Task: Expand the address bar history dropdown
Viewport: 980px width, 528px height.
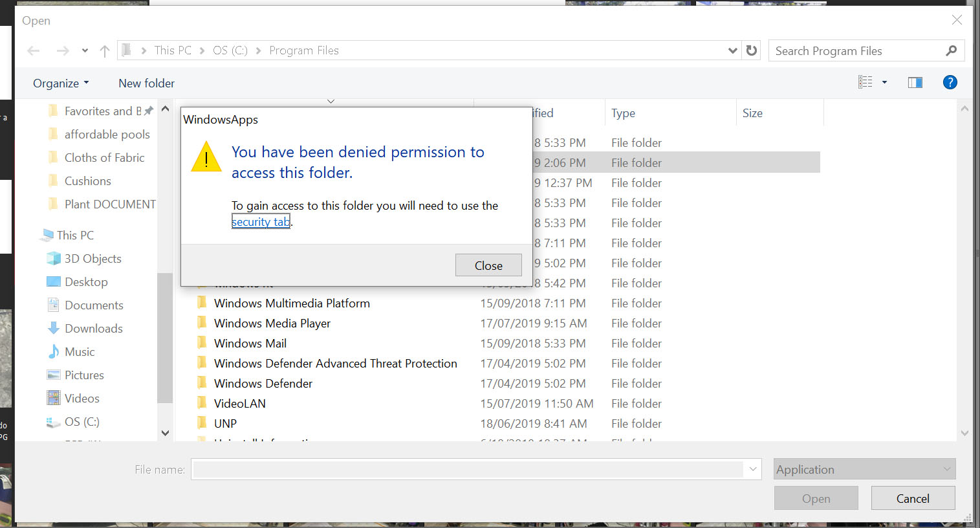Action: (x=732, y=50)
